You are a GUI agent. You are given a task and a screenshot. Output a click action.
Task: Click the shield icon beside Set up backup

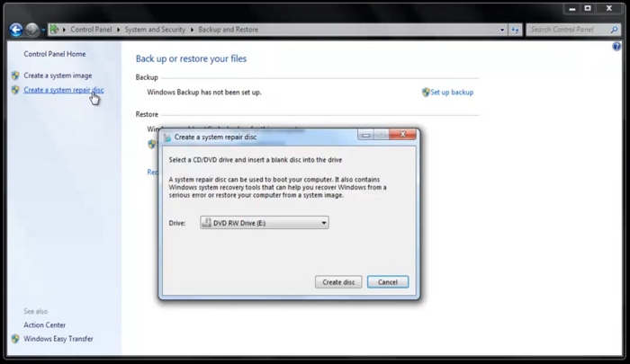[426, 93]
